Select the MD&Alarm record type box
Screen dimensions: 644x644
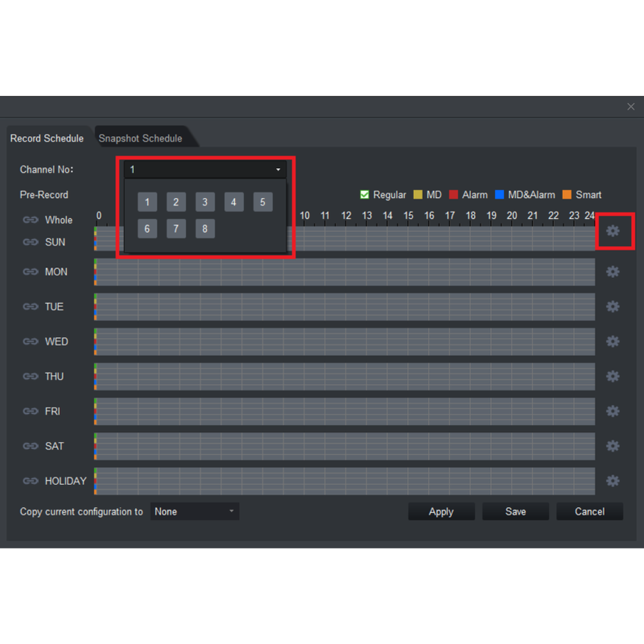(500, 194)
